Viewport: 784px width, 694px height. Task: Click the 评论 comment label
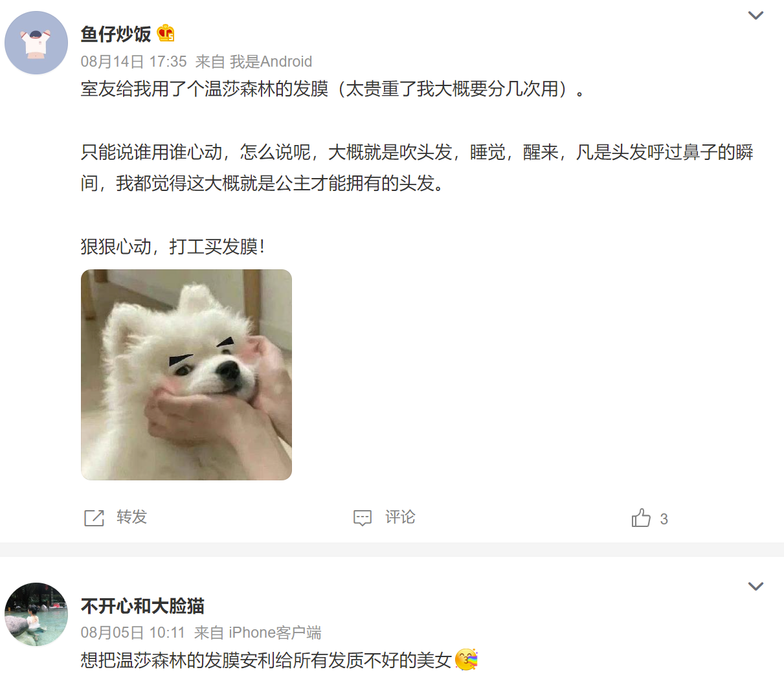(400, 517)
